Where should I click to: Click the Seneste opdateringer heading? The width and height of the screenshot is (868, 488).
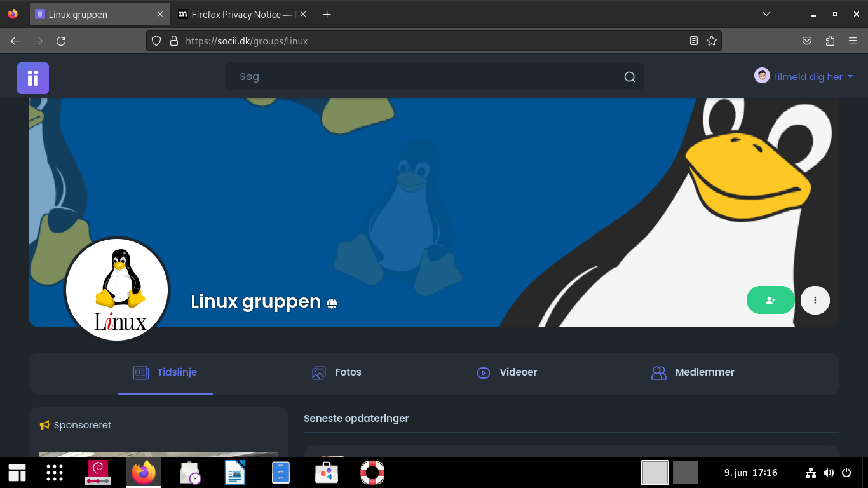click(x=356, y=418)
